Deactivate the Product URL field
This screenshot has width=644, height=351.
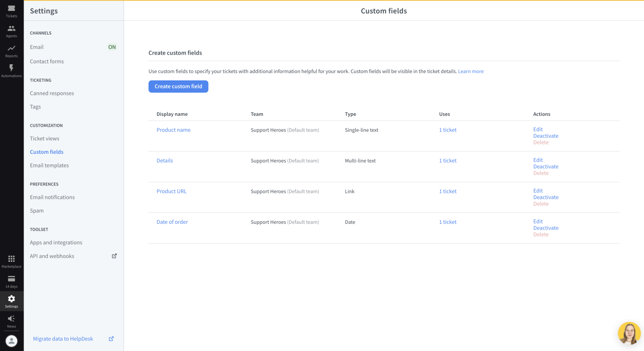click(x=546, y=197)
